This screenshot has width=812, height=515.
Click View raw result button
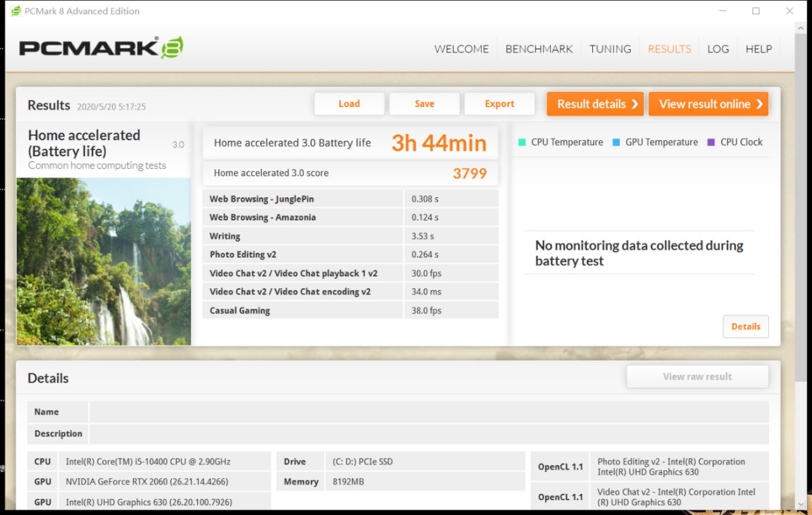(x=697, y=377)
